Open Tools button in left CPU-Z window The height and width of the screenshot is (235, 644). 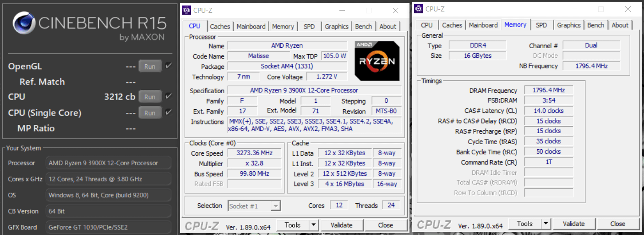click(292, 225)
